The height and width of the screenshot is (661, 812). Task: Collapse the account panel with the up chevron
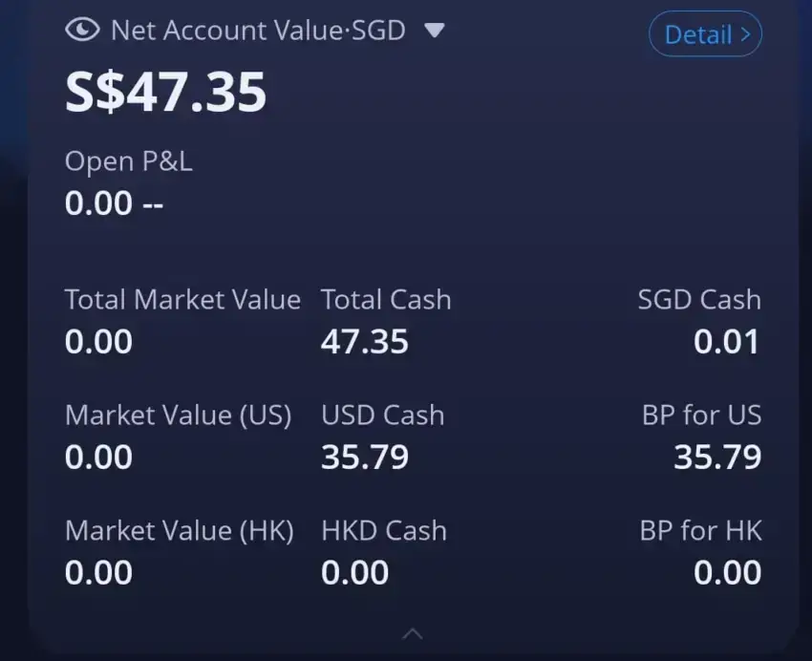[x=413, y=633]
